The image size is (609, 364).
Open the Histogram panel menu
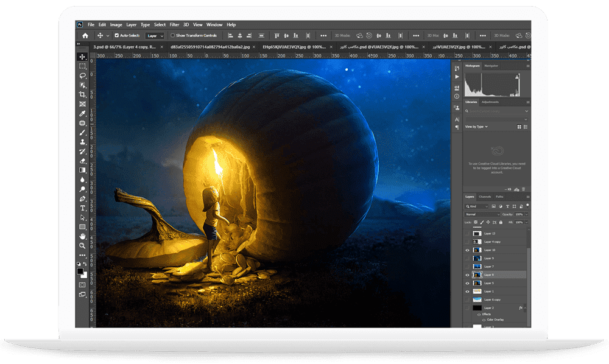[528, 66]
